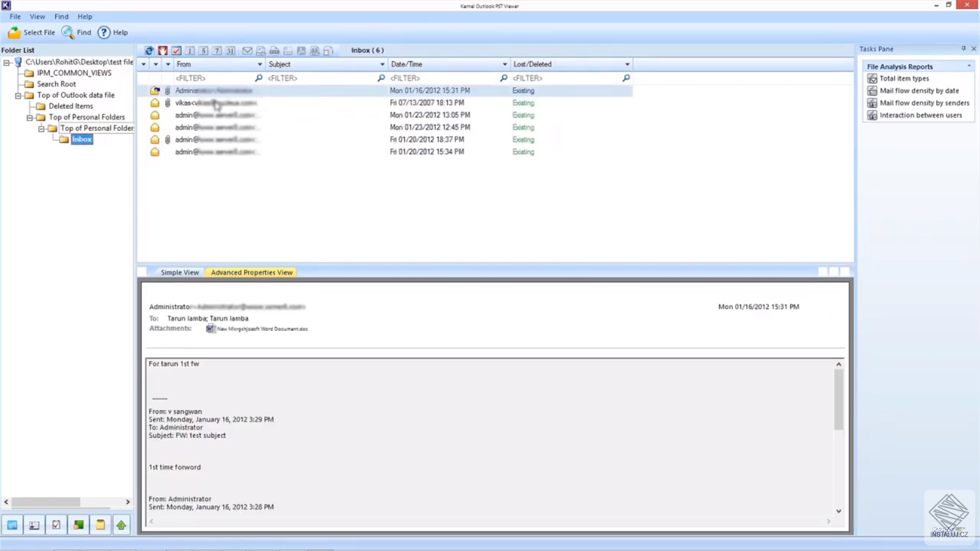Switch to the Simple View tab

click(x=179, y=272)
